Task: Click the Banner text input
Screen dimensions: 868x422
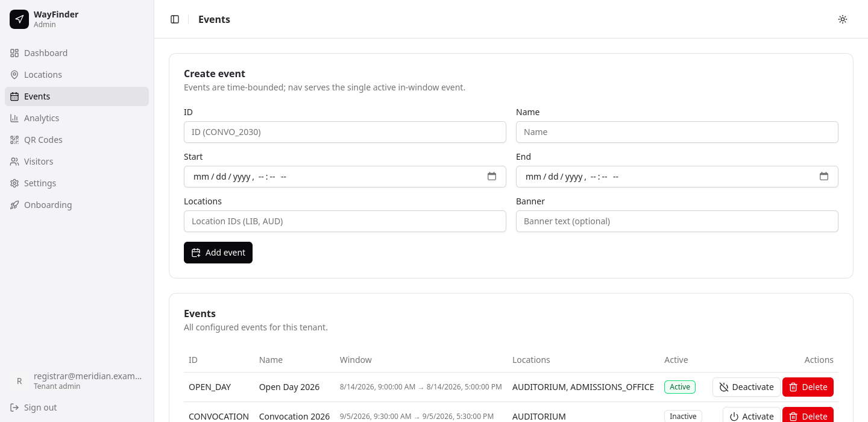Action: [677, 221]
